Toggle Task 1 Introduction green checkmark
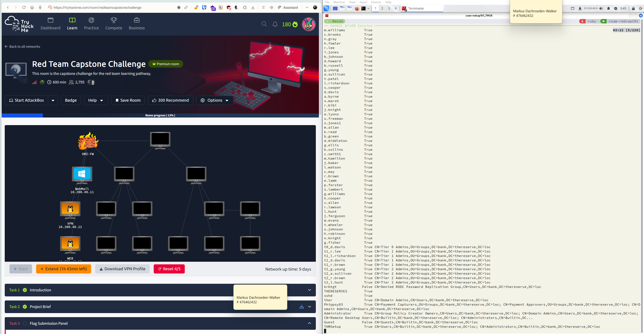The height and width of the screenshot is (334, 644). (x=25, y=290)
